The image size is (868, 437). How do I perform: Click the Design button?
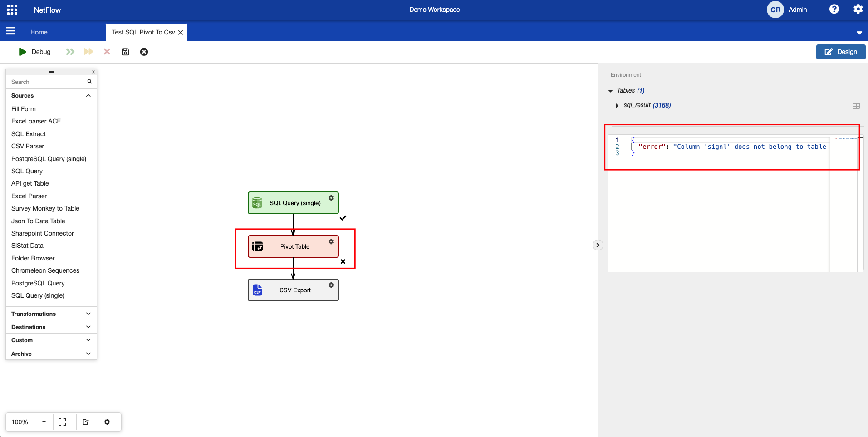[840, 52]
